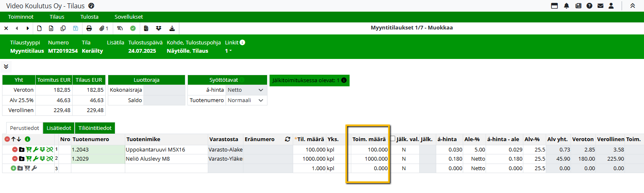Click the Tuotenumero field in row 3
The height and width of the screenshot is (193, 644).
pos(98,169)
